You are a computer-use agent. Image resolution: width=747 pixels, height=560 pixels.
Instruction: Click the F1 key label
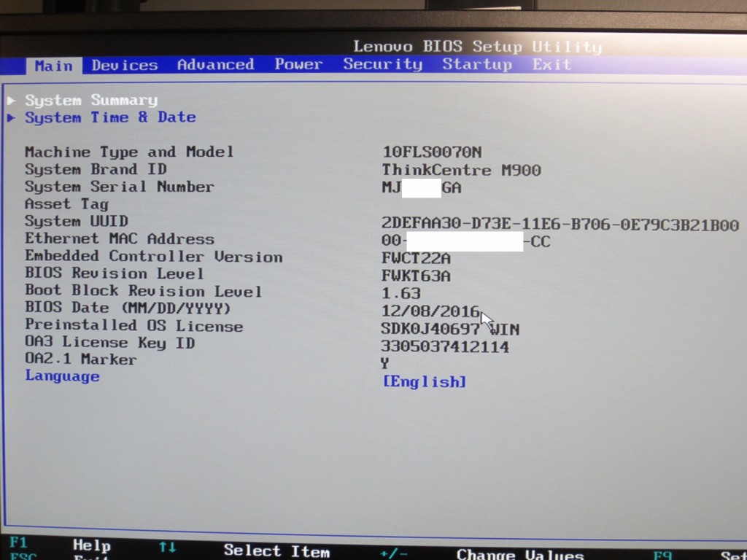[x=18, y=543]
